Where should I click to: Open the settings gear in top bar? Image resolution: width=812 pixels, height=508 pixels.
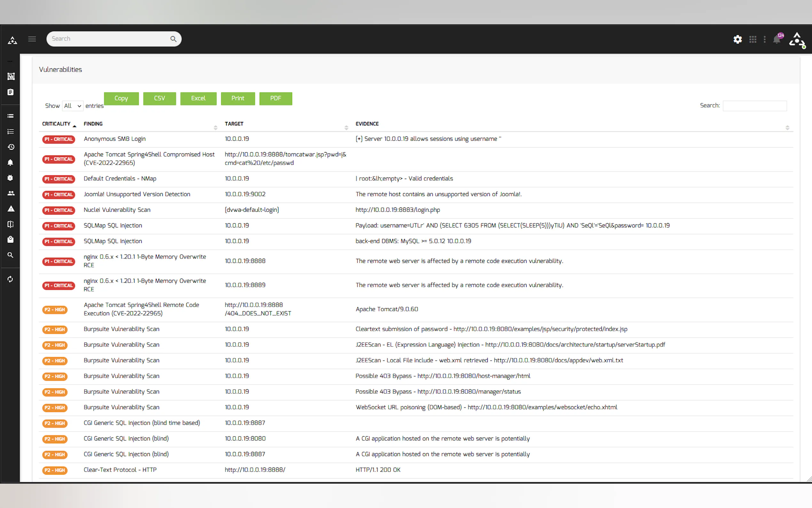pos(738,39)
